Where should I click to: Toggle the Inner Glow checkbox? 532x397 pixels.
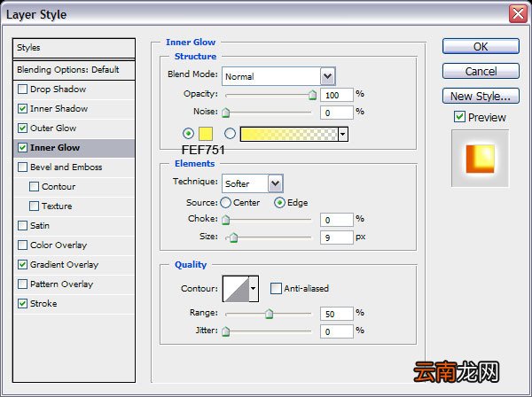click(22, 147)
